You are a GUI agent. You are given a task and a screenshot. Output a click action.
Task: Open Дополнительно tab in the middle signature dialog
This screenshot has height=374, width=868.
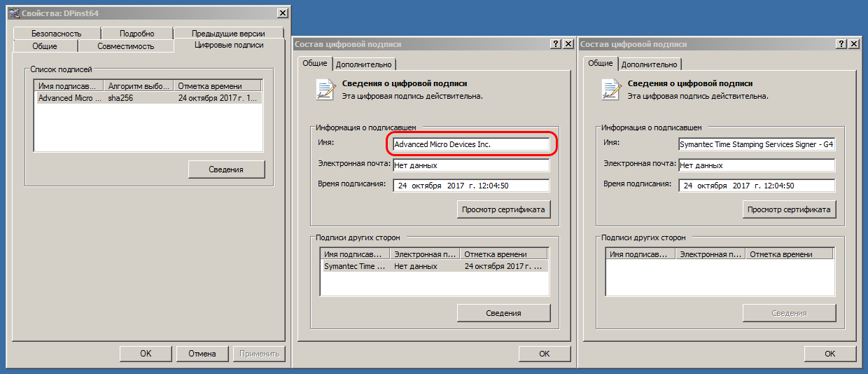click(364, 64)
